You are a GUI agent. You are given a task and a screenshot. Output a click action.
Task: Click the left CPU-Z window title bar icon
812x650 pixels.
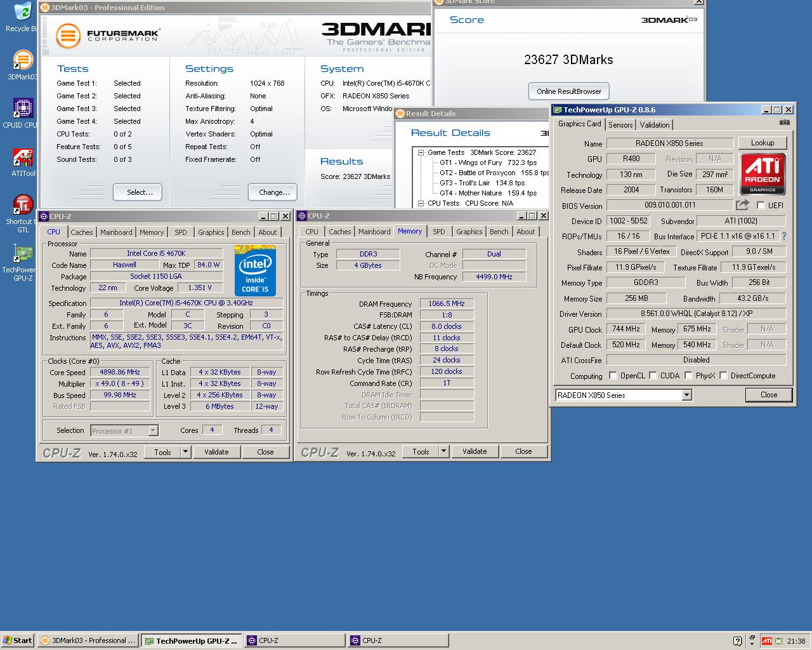[x=44, y=216]
